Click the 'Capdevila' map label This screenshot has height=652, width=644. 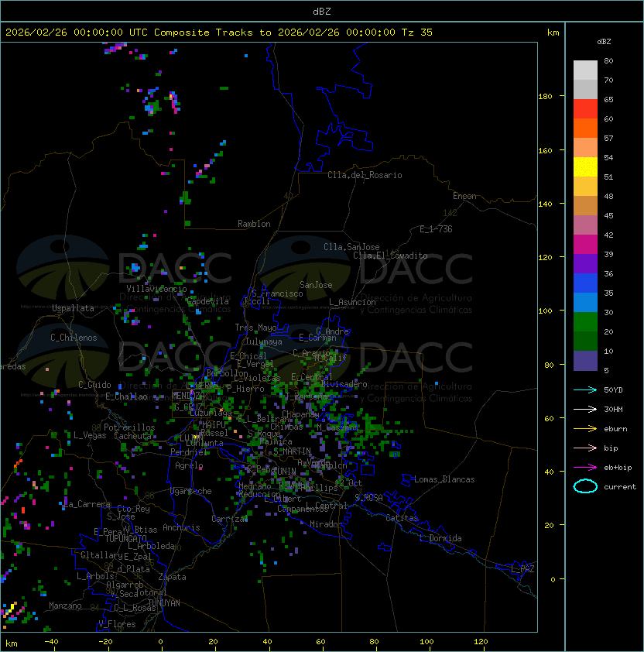tap(208, 301)
